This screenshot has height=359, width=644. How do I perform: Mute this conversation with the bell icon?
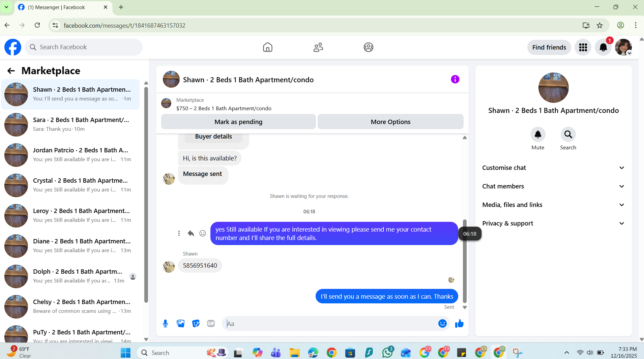[538, 134]
